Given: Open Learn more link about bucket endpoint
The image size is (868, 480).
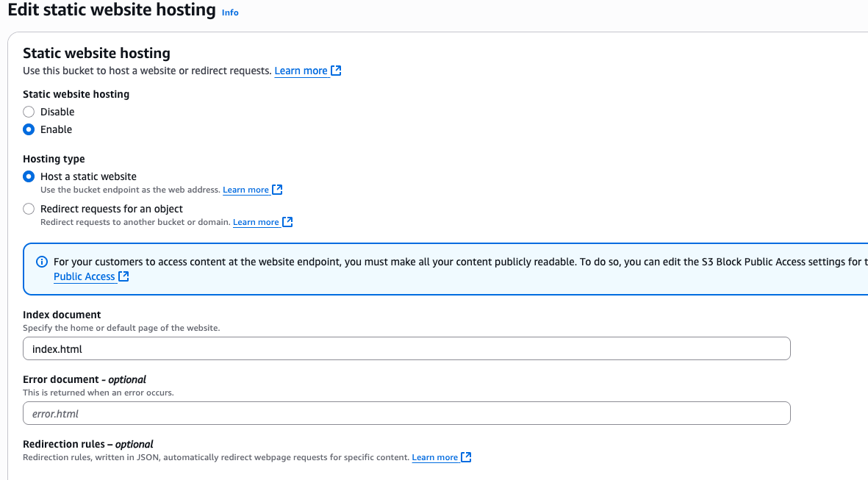Looking at the screenshot, I should click(x=245, y=190).
